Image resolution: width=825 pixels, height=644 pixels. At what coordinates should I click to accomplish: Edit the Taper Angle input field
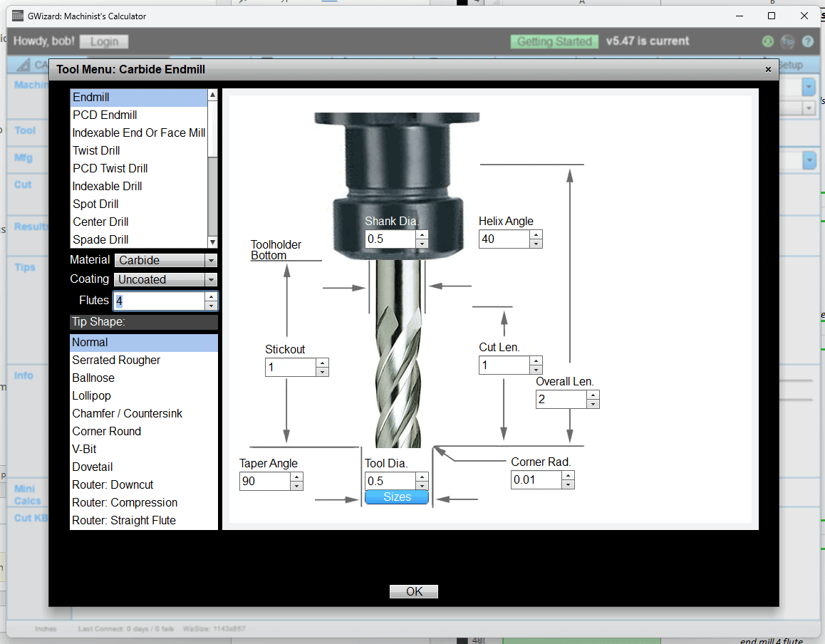point(264,481)
